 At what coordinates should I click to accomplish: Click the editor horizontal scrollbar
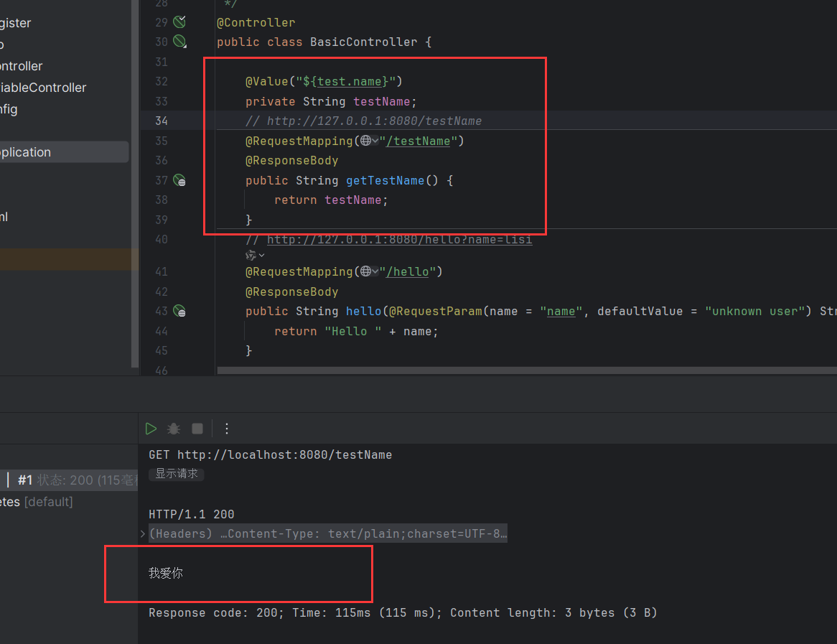pos(524,370)
